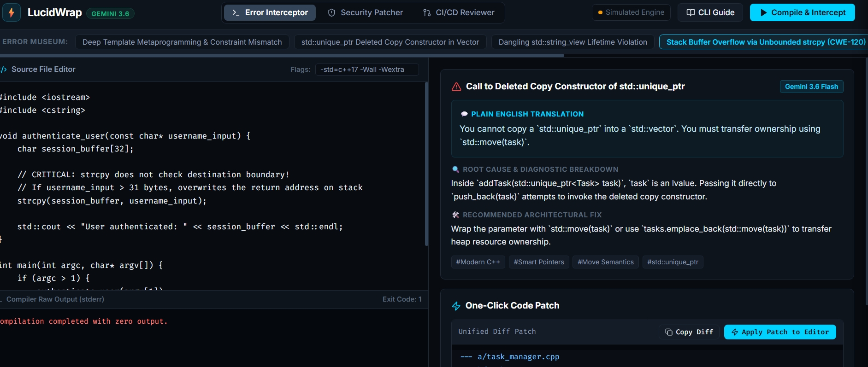Click the horizontal scrollbar under Error Museum
The image size is (868, 367).
[282, 55]
